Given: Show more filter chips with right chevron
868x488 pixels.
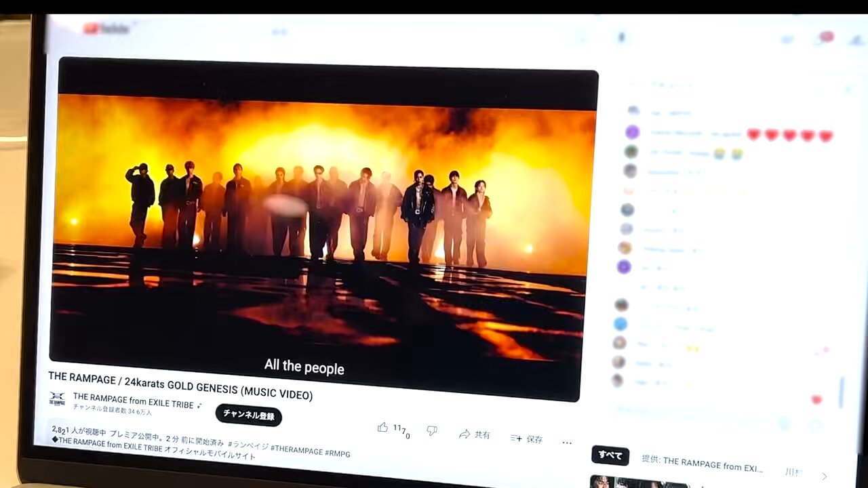Looking at the screenshot, I should tap(825, 476).
